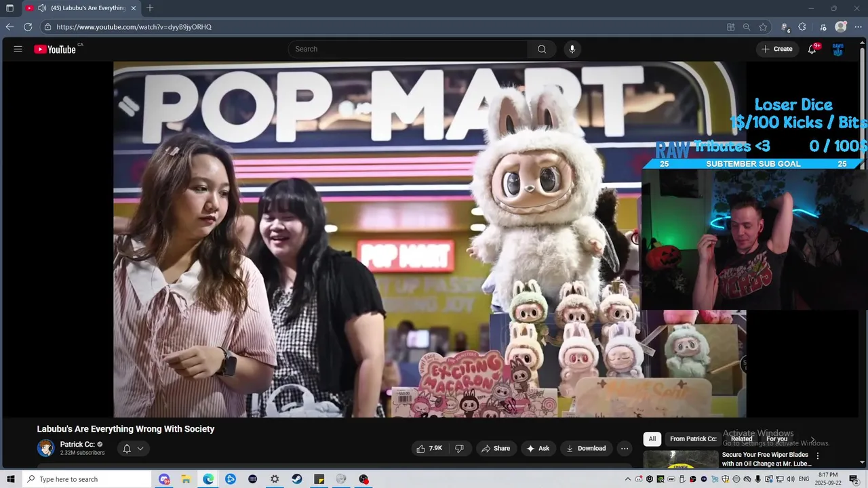Open Edge settings and more menu
This screenshot has width=868, height=488.
point(858,27)
